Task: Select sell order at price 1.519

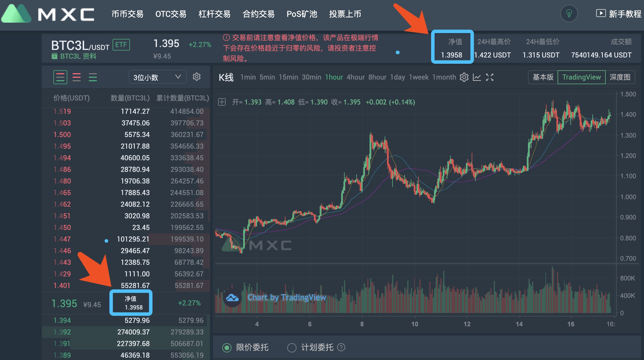Action: 126,111
